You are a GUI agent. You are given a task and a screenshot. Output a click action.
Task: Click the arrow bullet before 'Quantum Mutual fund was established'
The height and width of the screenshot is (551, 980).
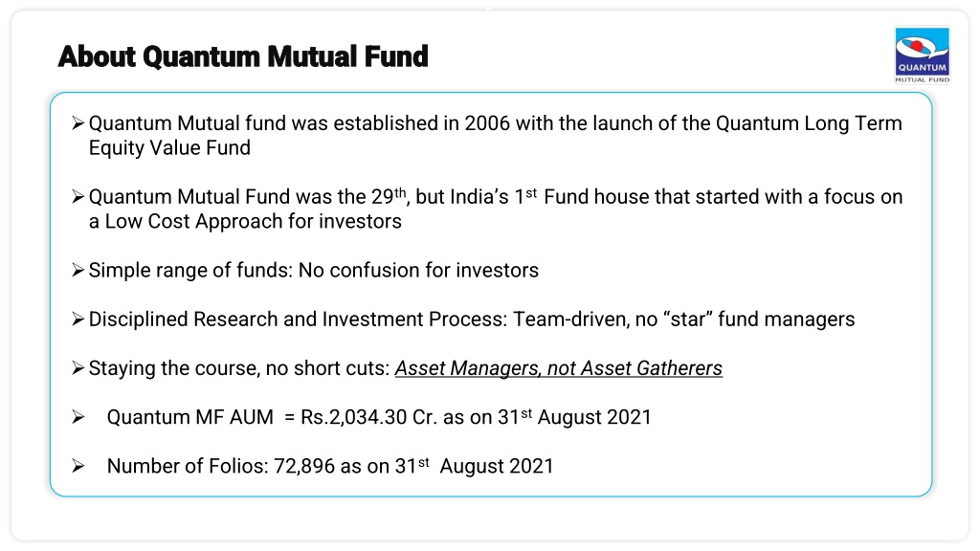[x=78, y=123]
